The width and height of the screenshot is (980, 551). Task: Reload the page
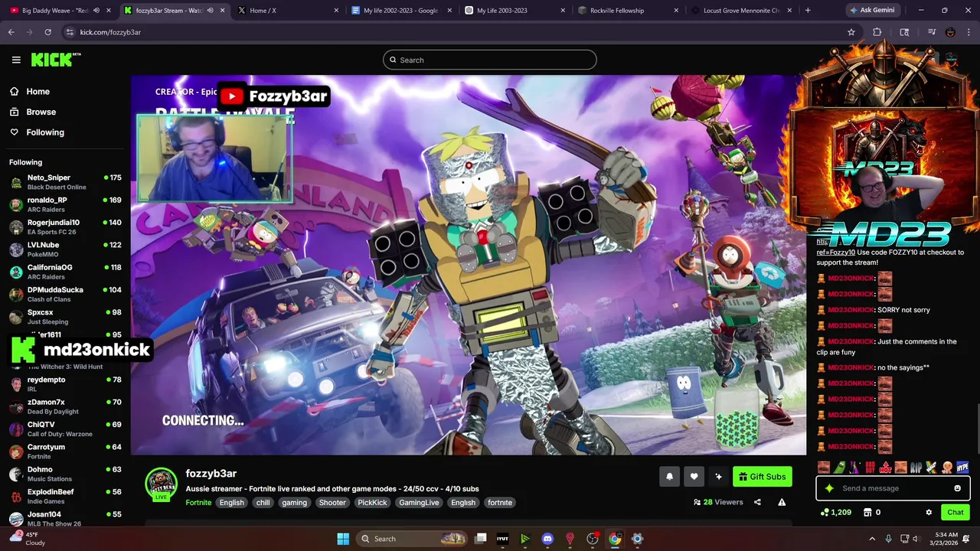pyautogui.click(x=47, y=32)
